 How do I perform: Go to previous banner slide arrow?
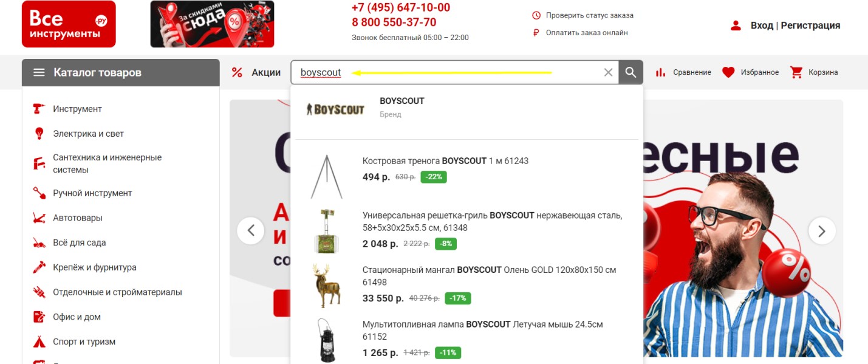(251, 231)
